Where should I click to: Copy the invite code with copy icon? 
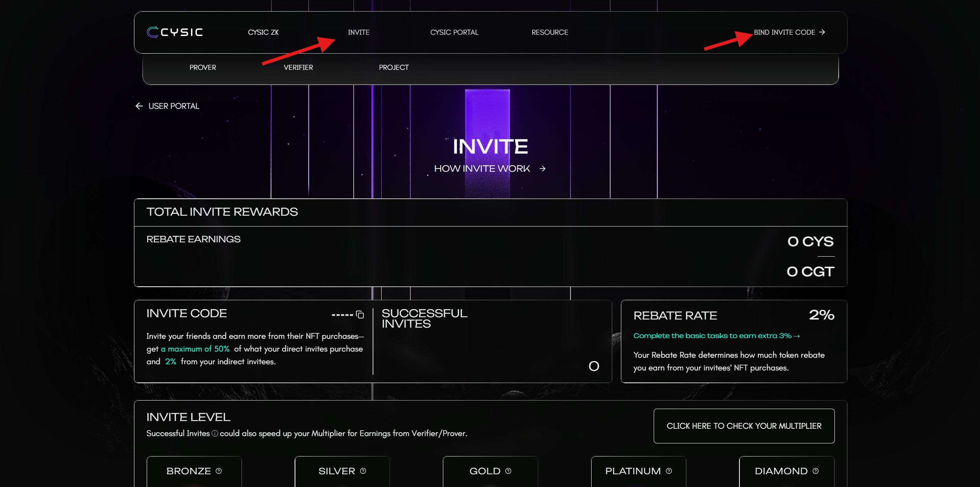point(360,315)
